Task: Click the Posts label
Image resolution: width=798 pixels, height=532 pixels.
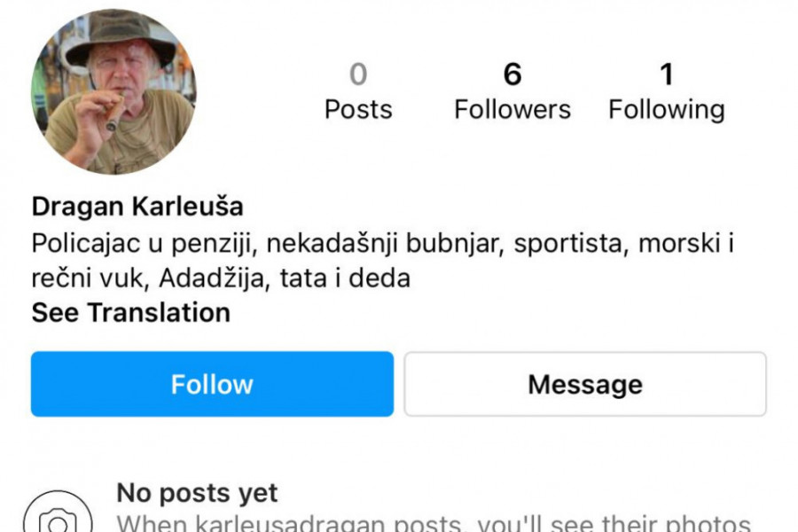Action: pos(358,109)
